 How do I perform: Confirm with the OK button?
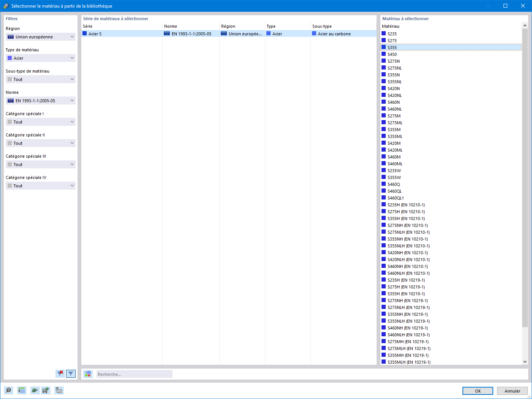(x=478, y=391)
